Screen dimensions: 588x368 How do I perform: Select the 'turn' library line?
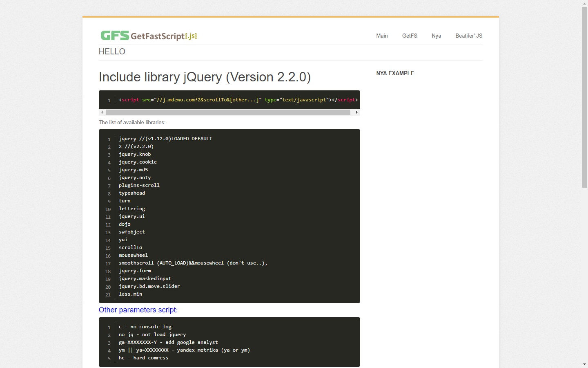pos(125,201)
